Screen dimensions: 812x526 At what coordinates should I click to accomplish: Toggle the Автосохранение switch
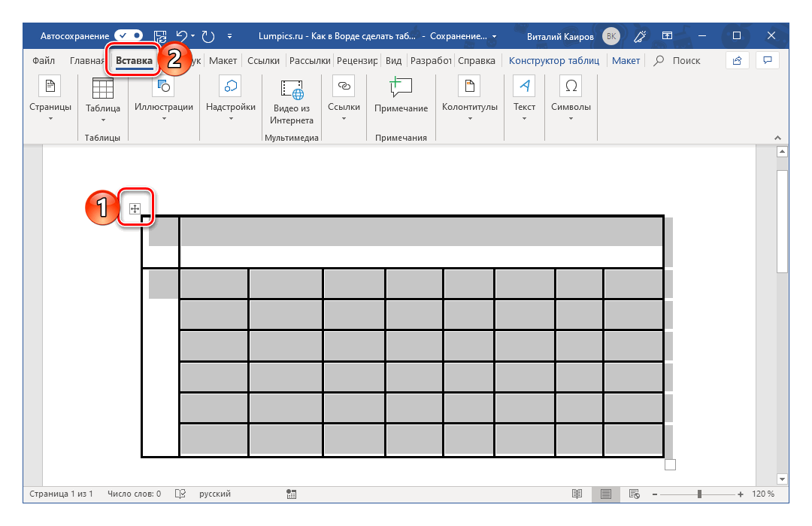pos(129,35)
